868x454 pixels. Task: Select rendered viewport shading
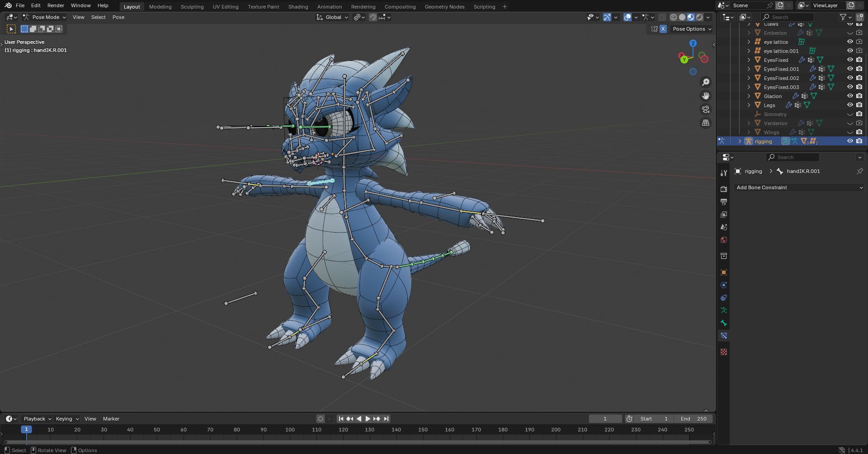(x=699, y=17)
